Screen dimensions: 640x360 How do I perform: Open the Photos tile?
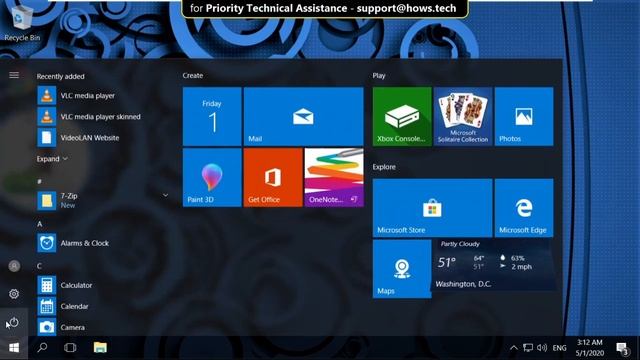click(524, 116)
